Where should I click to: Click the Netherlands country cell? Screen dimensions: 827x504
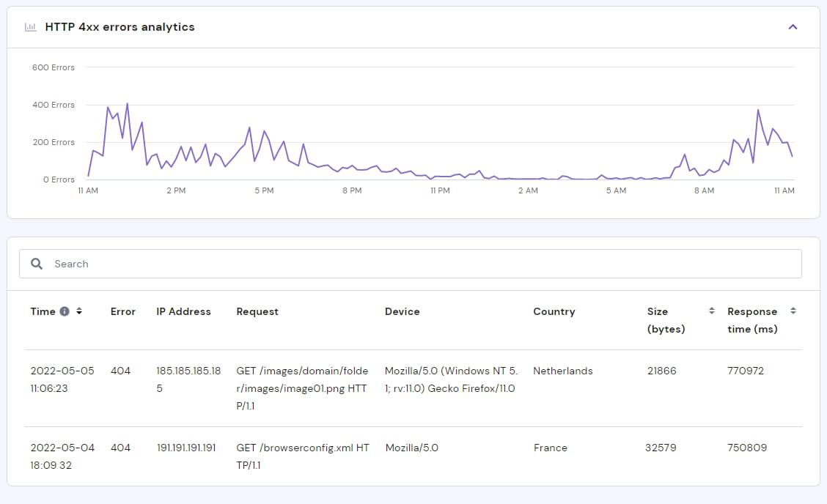coord(562,371)
